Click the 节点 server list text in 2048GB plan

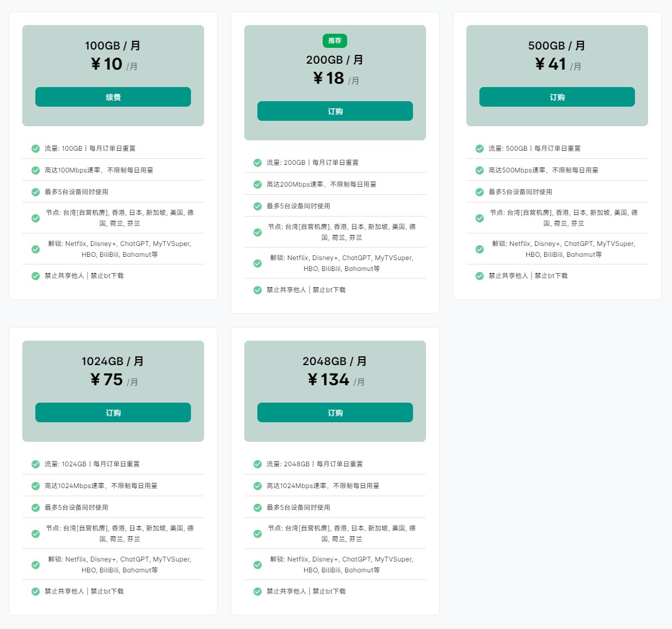(x=342, y=533)
